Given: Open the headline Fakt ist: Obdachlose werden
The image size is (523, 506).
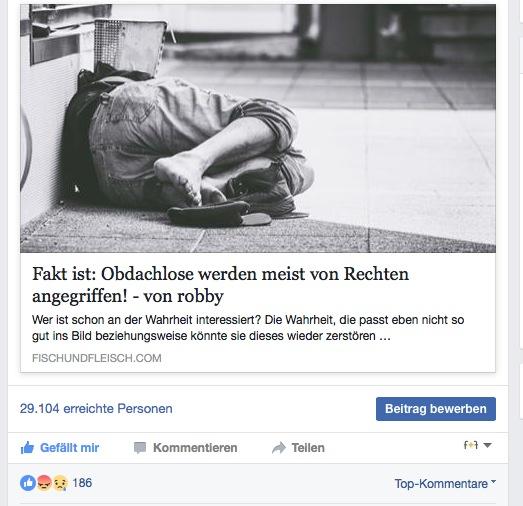Looking at the screenshot, I should click(220, 285).
